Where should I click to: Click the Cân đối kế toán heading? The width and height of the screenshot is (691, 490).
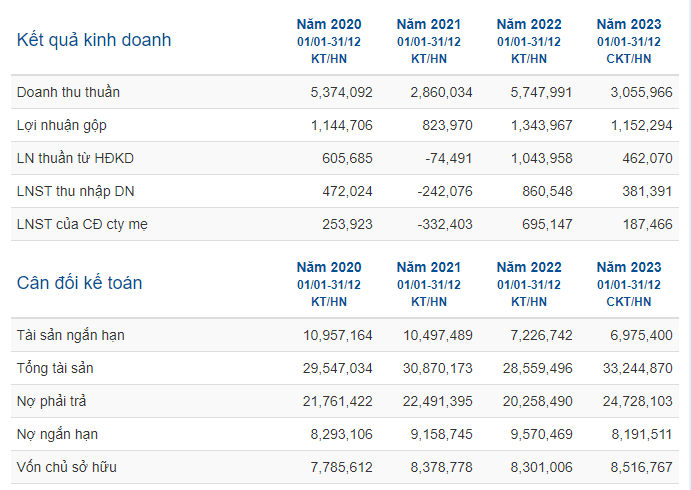coord(79,283)
